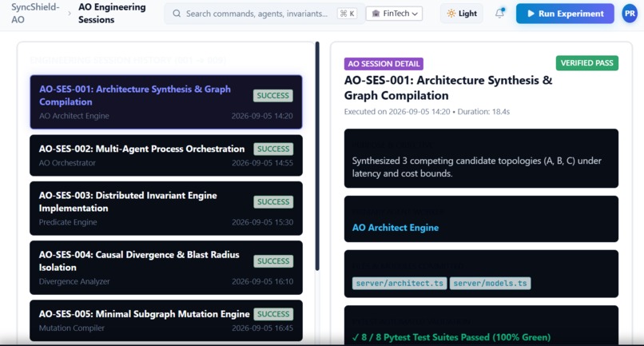Click timestamp 2026-09-05 16:10

click(x=262, y=281)
